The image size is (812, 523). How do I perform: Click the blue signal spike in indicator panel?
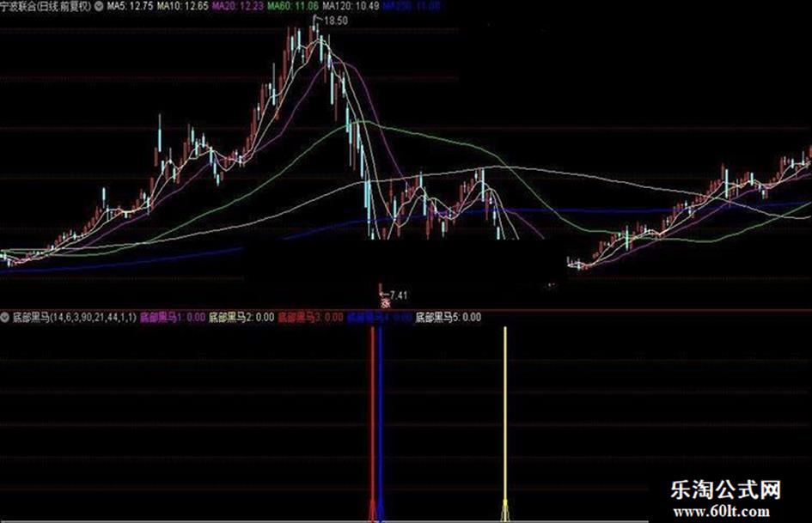click(x=381, y=423)
